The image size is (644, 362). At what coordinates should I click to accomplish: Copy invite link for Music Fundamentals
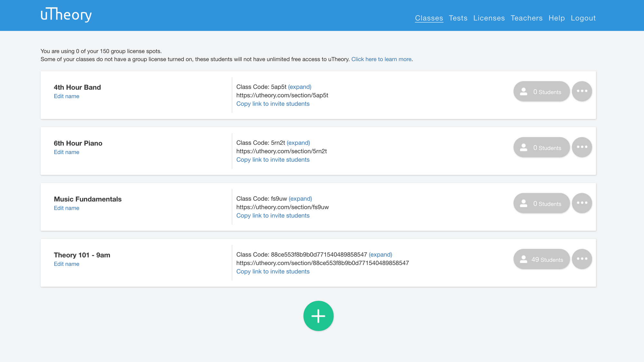click(273, 216)
